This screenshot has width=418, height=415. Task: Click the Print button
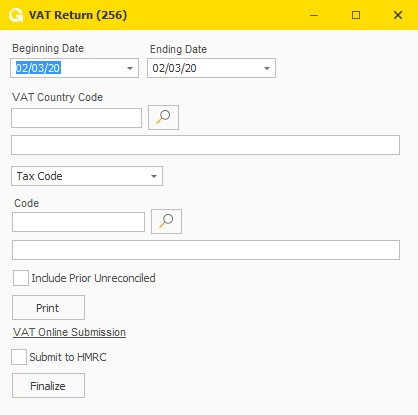coord(48,308)
